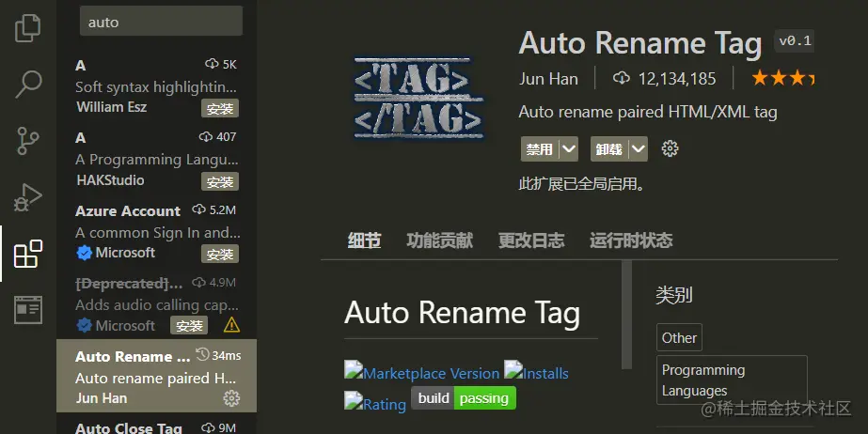Install the deprecated Microsoft extension

pos(189,326)
